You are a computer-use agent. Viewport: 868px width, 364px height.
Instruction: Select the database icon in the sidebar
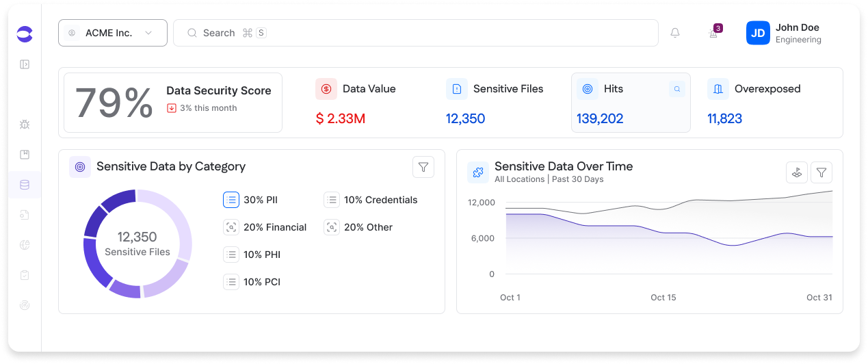tap(25, 185)
